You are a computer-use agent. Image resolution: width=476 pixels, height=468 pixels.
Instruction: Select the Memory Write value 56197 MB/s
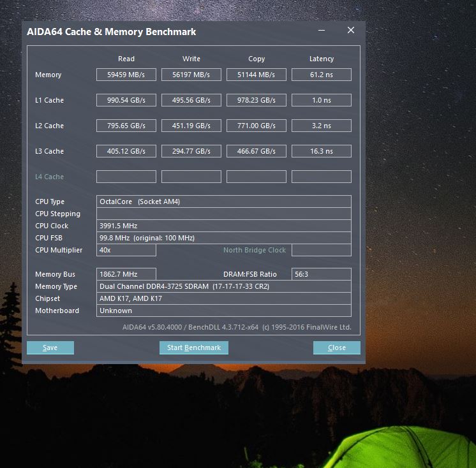(x=191, y=75)
